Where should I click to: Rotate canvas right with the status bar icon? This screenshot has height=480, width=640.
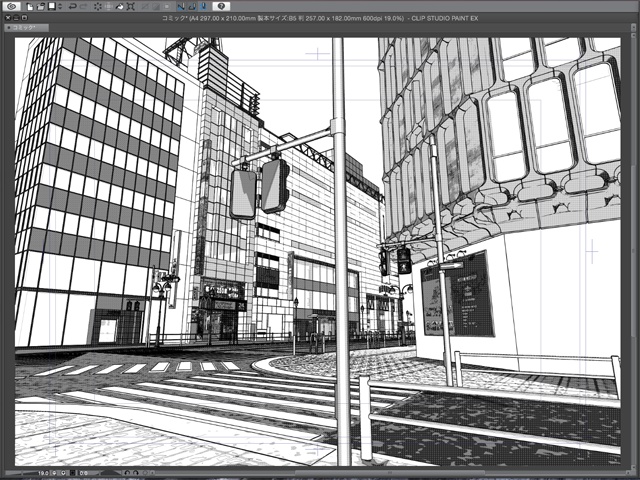coord(136,473)
